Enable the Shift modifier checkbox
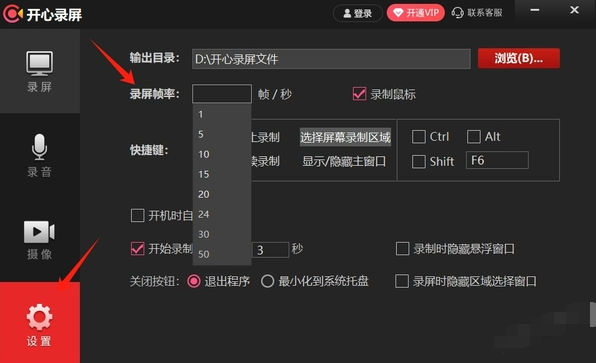 coord(418,162)
